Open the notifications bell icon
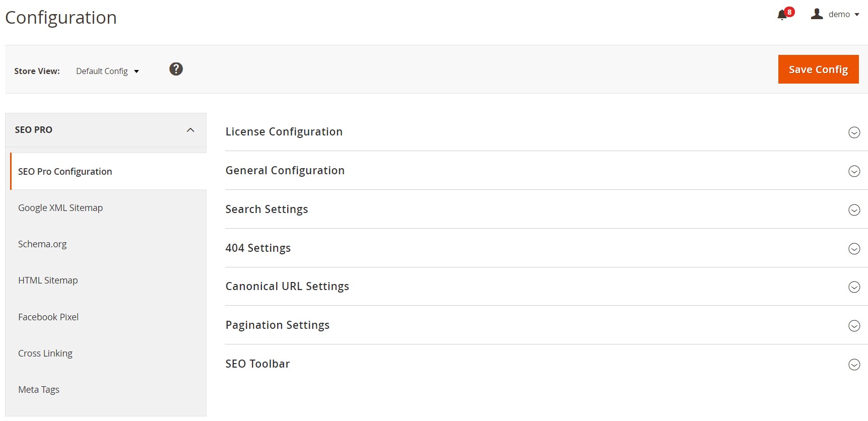 pyautogui.click(x=782, y=15)
